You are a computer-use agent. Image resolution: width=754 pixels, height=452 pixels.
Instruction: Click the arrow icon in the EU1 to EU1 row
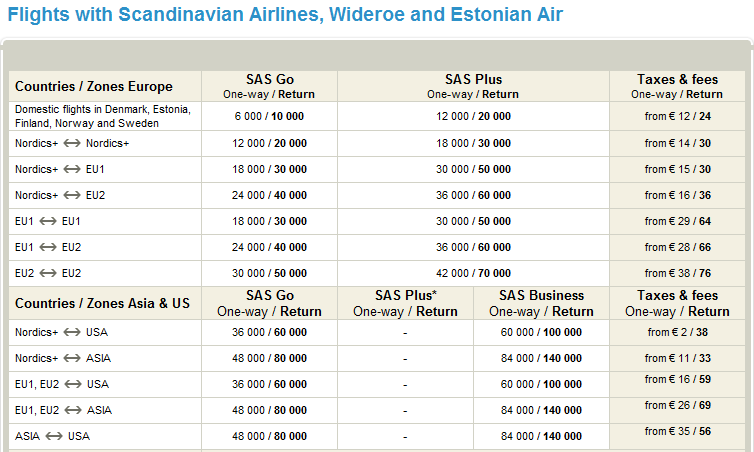(48, 221)
